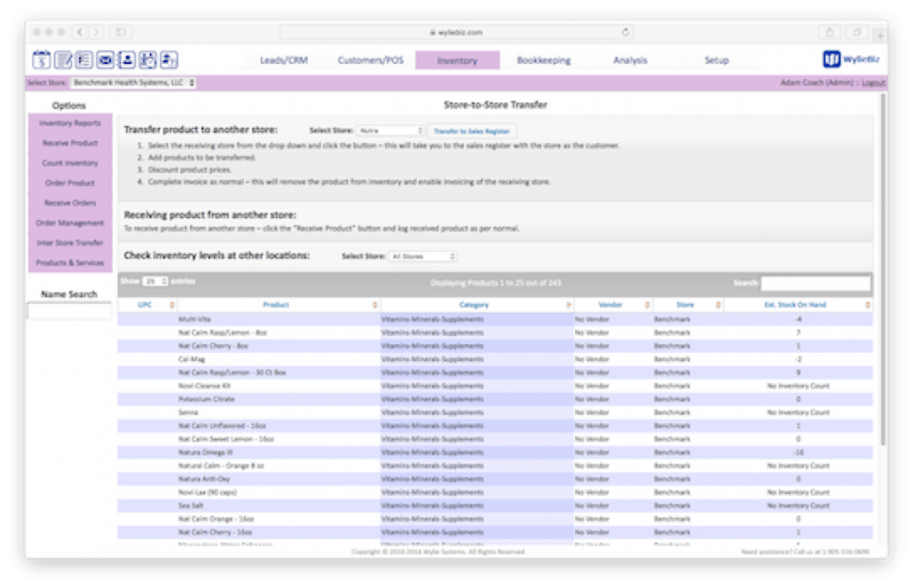
Task: Click the invoice document icon in the toolbar
Action: coord(169,61)
